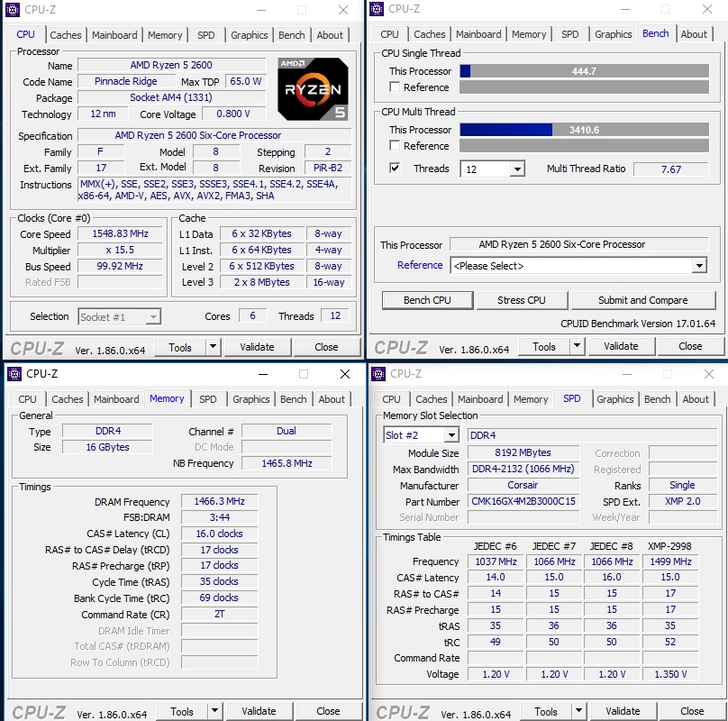The height and width of the screenshot is (721, 728).
Task: Click the SPD Ext. value XMP 2.0
Action: tap(683, 501)
